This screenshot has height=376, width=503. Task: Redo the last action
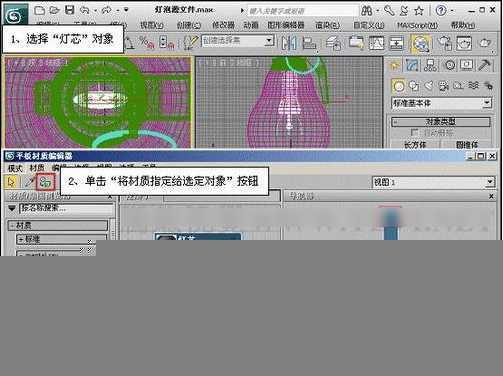coord(107,10)
